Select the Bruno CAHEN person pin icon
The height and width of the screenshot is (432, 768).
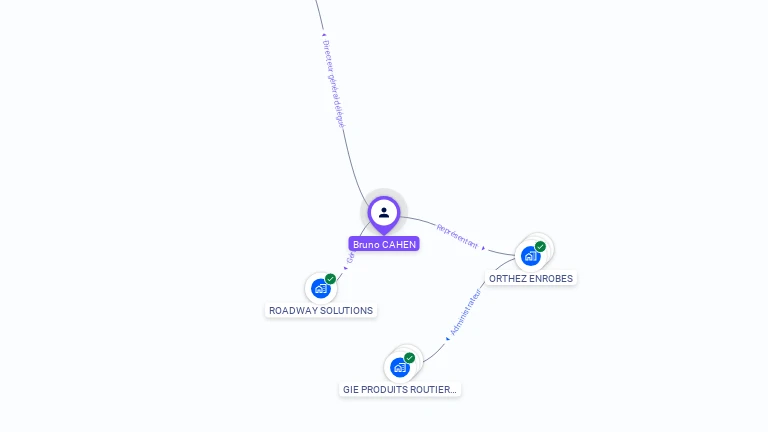click(x=384, y=214)
